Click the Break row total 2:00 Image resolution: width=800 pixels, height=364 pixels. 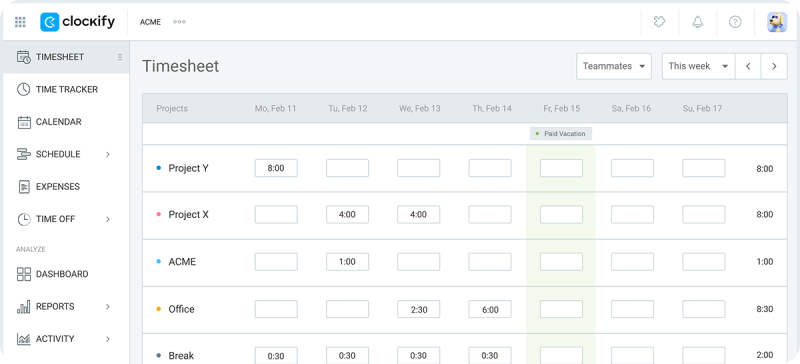pos(764,355)
